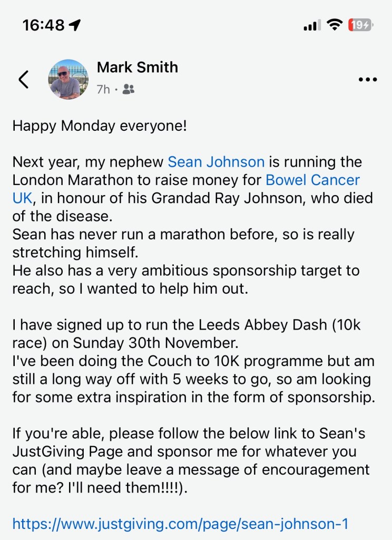Image resolution: width=392 pixels, height=540 pixels.
Task: Tap the location arrow beside the clock
Action: [75, 25]
